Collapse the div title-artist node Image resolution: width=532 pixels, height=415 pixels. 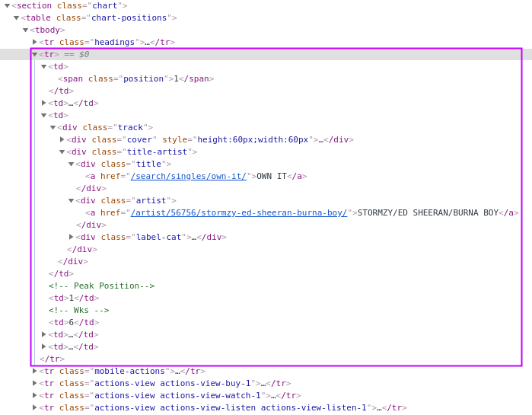[62, 152]
